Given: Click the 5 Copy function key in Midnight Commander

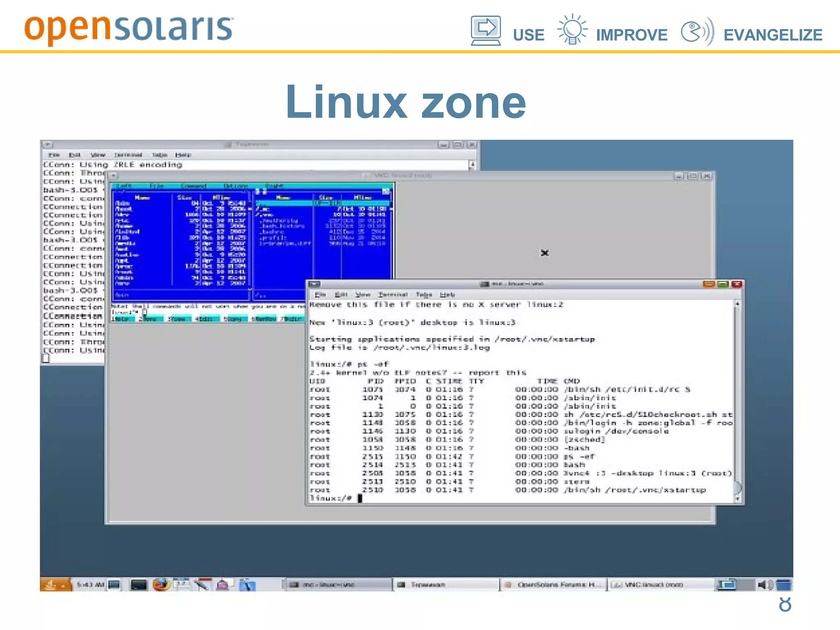Looking at the screenshot, I should 235,319.
